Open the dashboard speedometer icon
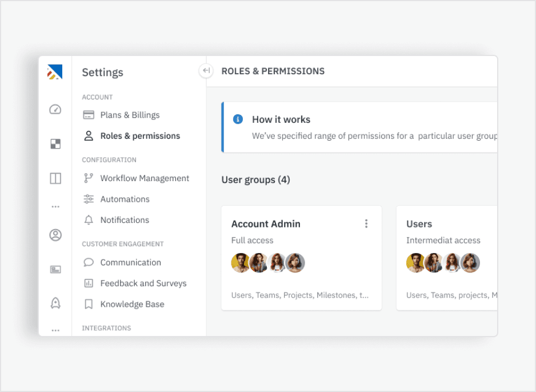Viewport: 536px width, 392px height. (x=55, y=109)
